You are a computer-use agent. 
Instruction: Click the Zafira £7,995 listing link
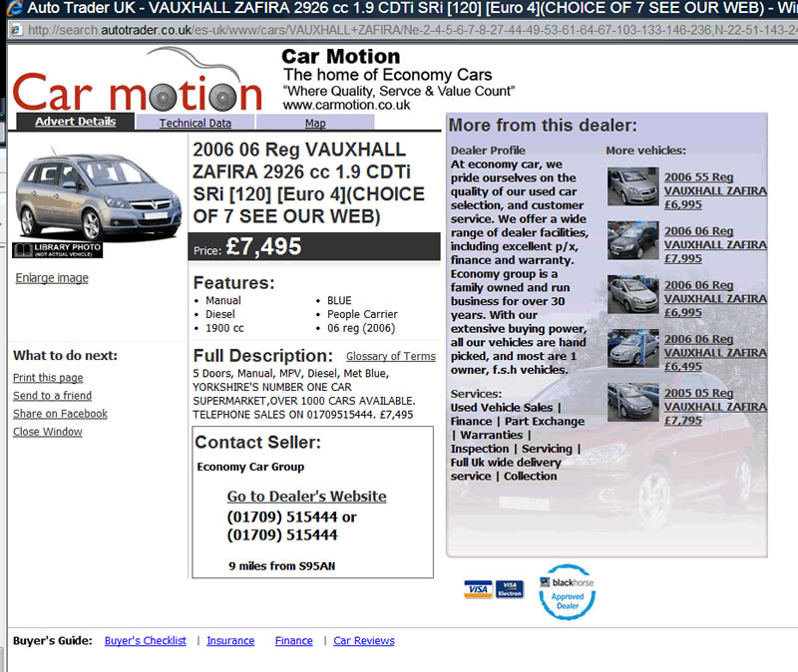(715, 244)
